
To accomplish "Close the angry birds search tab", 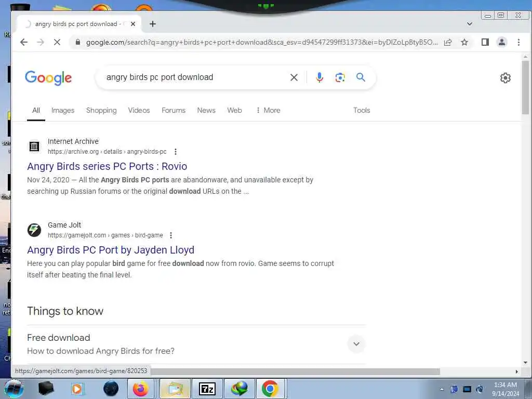I will tap(133, 24).
